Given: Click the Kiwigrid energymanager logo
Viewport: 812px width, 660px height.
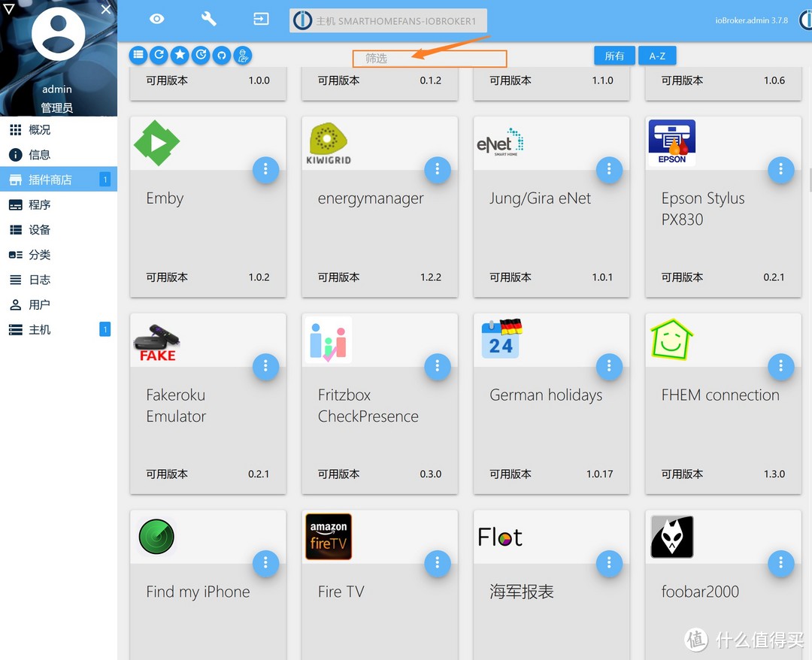Looking at the screenshot, I should point(329,144).
